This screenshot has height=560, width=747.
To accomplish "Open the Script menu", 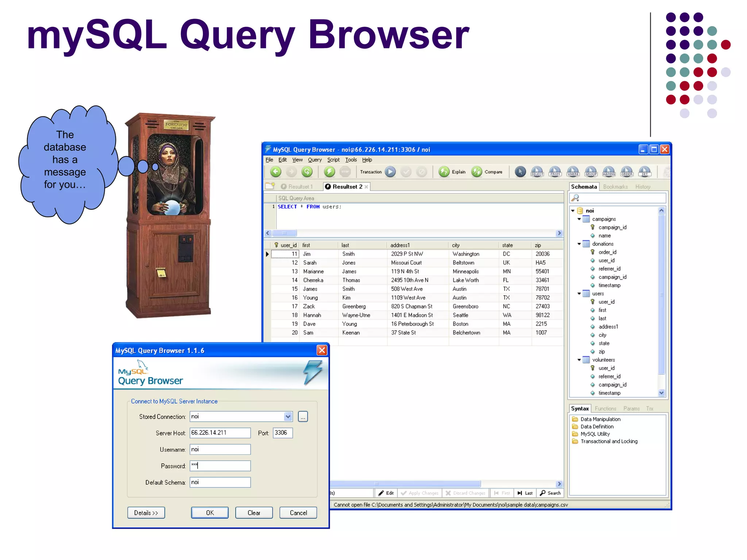I will tap(333, 160).
